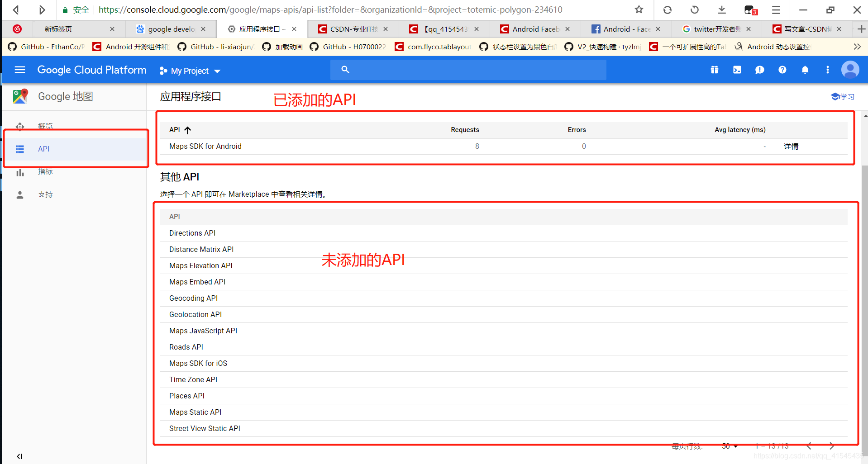Click the Avg latency (ms) header
This screenshot has width=868, height=464.
[x=740, y=130]
